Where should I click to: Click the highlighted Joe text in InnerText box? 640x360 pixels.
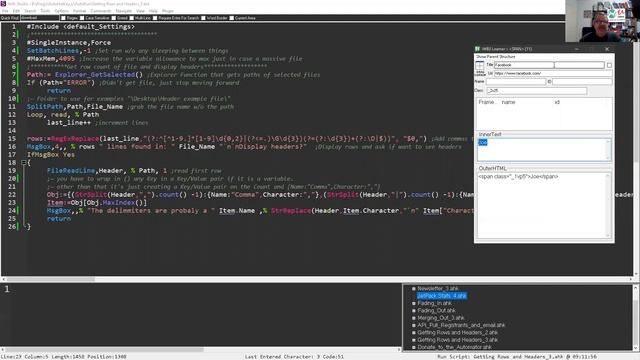click(483, 142)
